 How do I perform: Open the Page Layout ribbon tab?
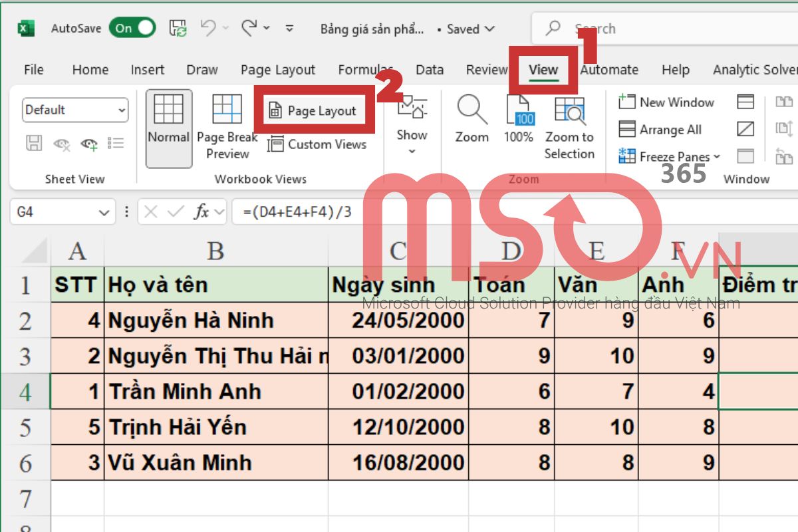click(x=278, y=70)
